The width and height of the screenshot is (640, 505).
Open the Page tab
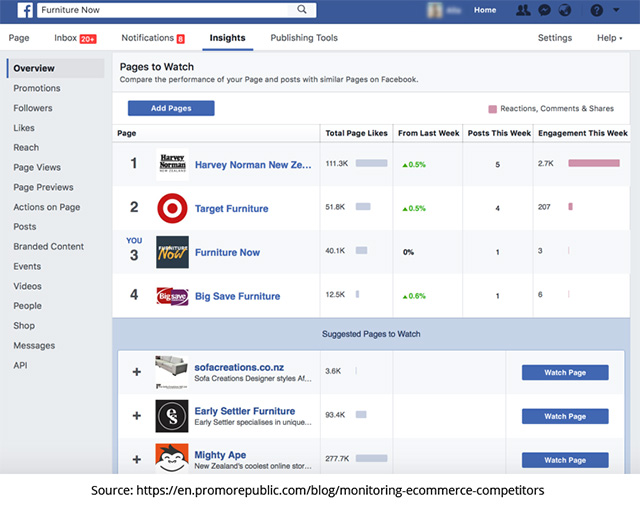click(19, 38)
